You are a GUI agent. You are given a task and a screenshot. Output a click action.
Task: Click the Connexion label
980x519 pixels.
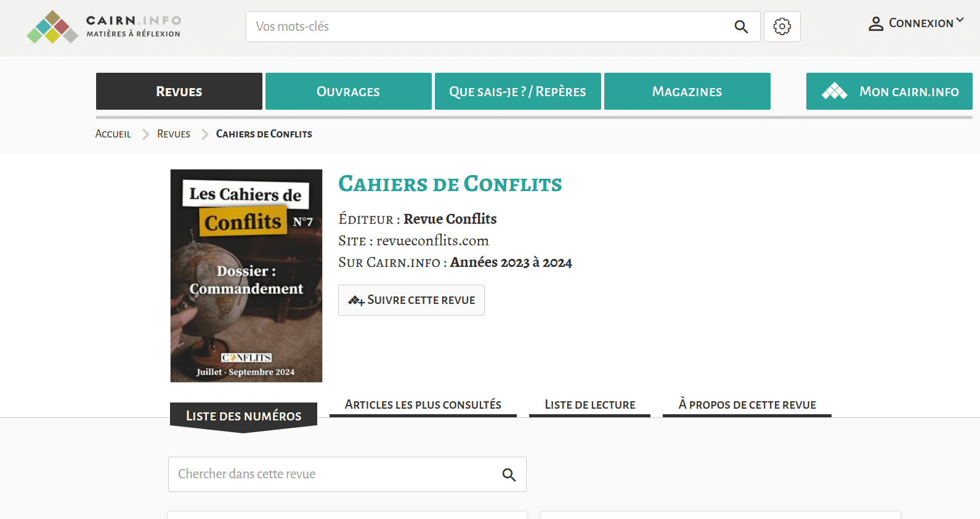921,23
